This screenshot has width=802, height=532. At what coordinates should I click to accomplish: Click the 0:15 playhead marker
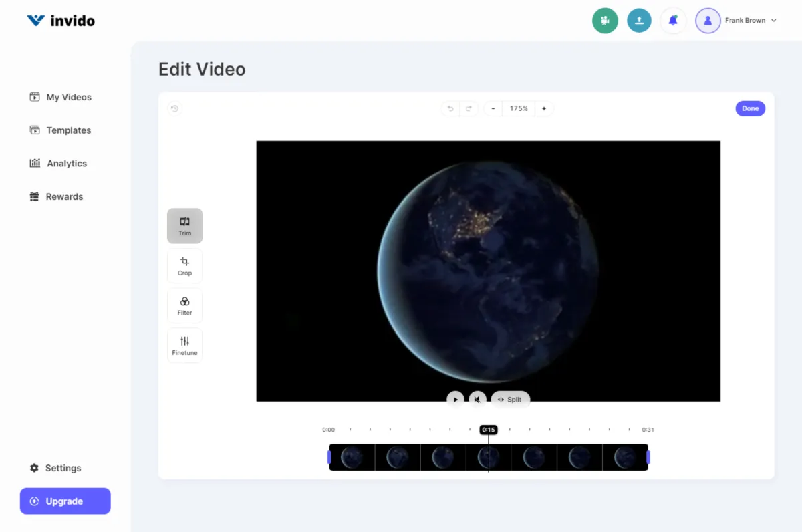tap(489, 430)
